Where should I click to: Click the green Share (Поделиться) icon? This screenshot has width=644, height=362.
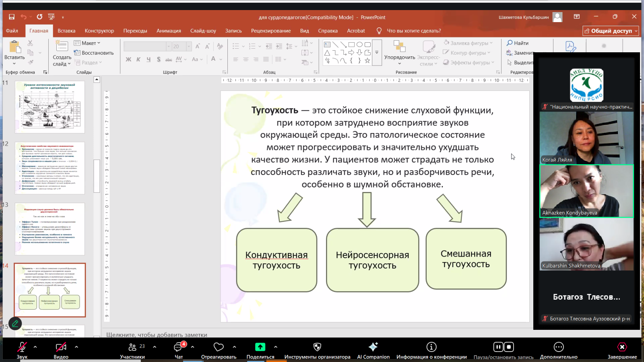[x=260, y=347]
